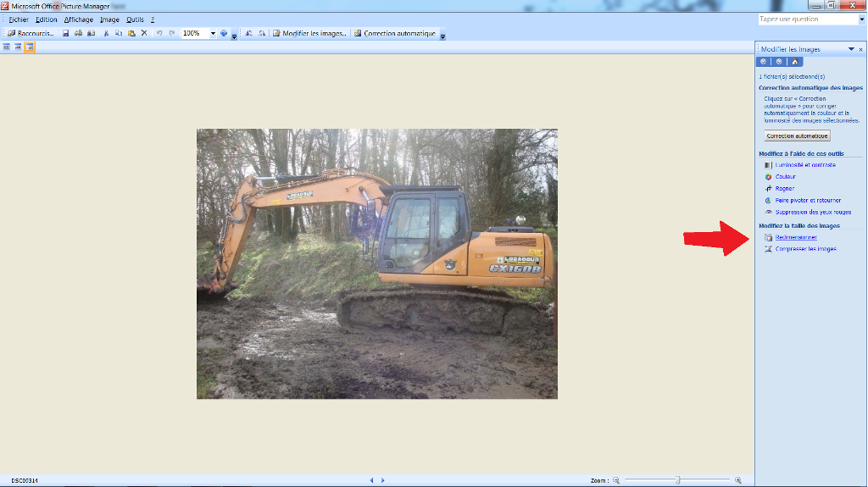Viewport: 868px width, 487px height.
Task: Switch to single picture view icon
Action: (30, 47)
